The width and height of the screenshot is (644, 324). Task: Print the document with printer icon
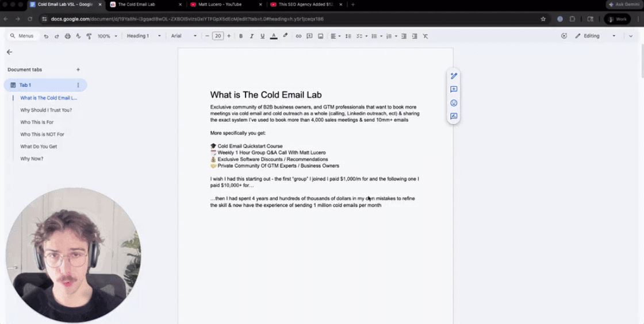click(67, 36)
